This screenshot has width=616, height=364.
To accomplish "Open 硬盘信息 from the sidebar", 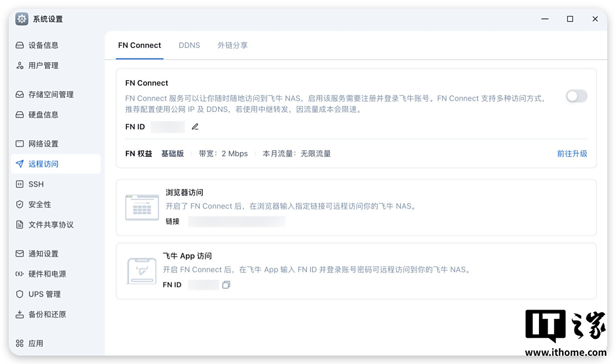I will click(44, 114).
